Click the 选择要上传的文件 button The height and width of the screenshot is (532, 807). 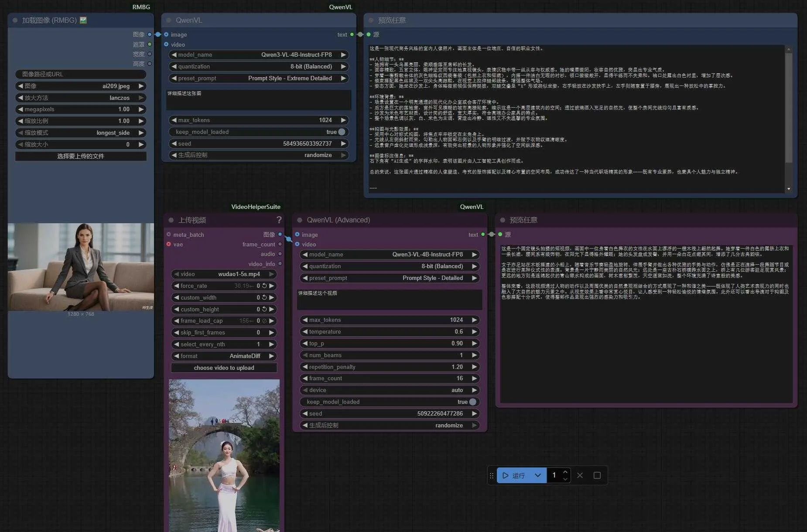tap(81, 156)
